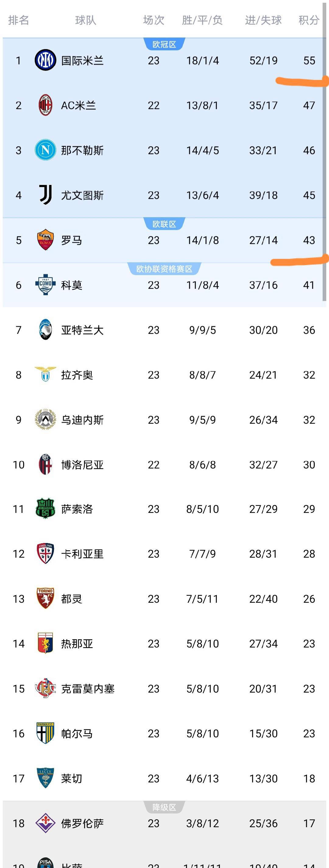329x868 pixels.
Task: Tap the AC Milan team logo
Action: point(45,105)
